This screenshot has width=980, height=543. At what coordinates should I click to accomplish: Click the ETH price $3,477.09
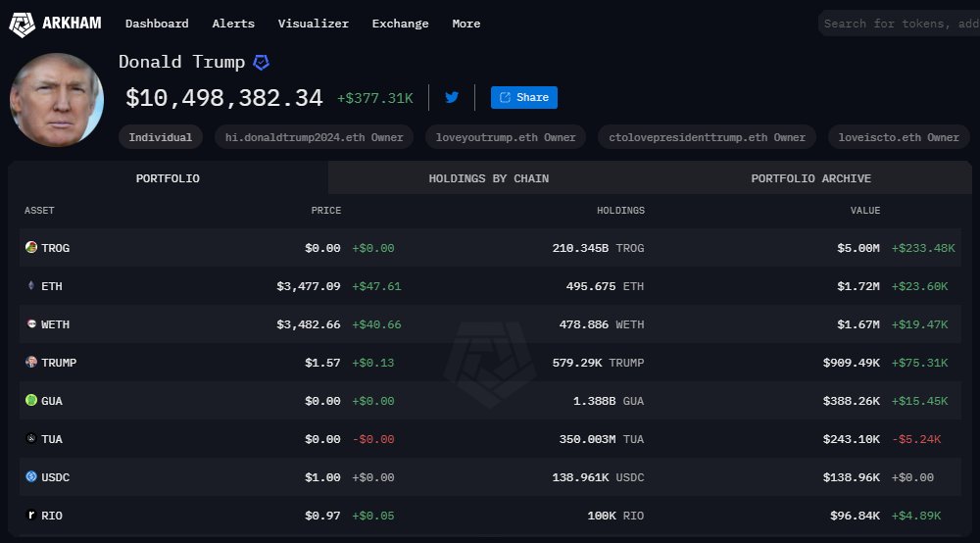(309, 286)
